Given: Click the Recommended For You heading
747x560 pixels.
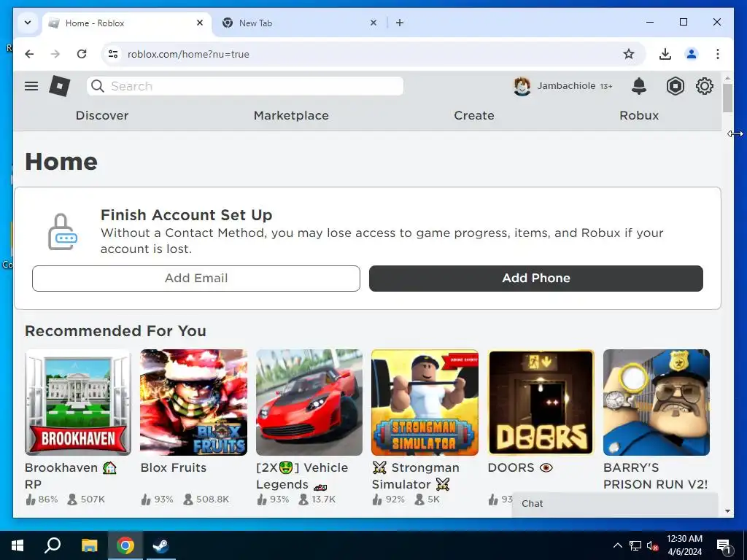Looking at the screenshot, I should 115,331.
